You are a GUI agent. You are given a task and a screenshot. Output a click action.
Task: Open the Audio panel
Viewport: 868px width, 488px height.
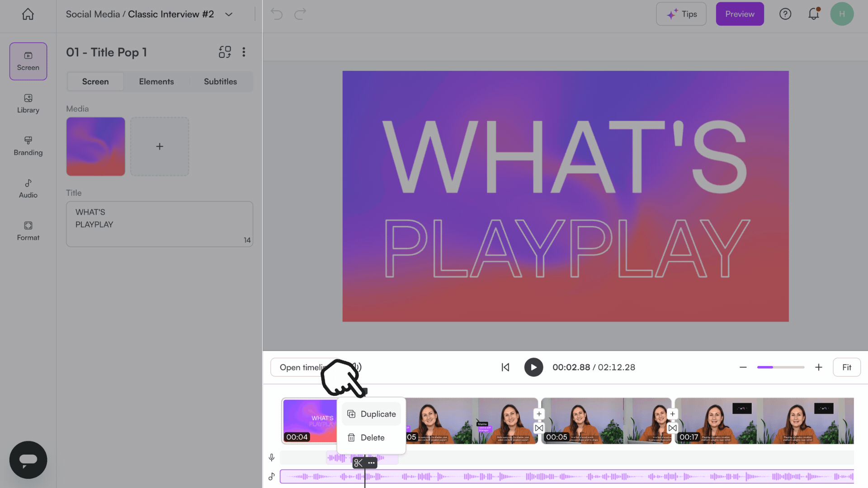click(28, 188)
